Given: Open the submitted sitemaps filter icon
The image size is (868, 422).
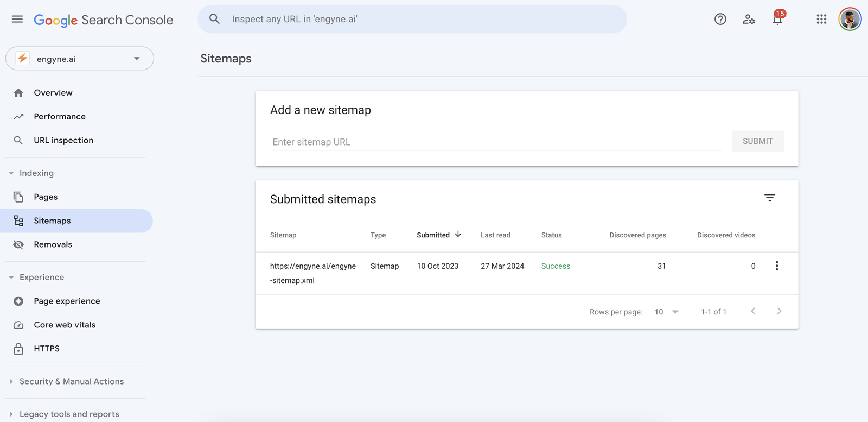Looking at the screenshot, I should pyautogui.click(x=770, y=198).
